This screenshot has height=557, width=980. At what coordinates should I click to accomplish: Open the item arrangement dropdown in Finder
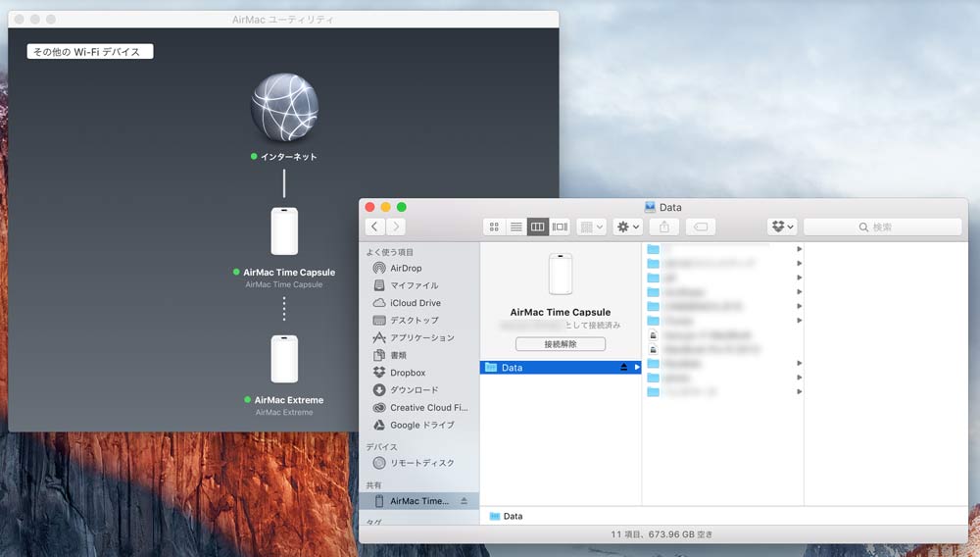tap(591, 227)
